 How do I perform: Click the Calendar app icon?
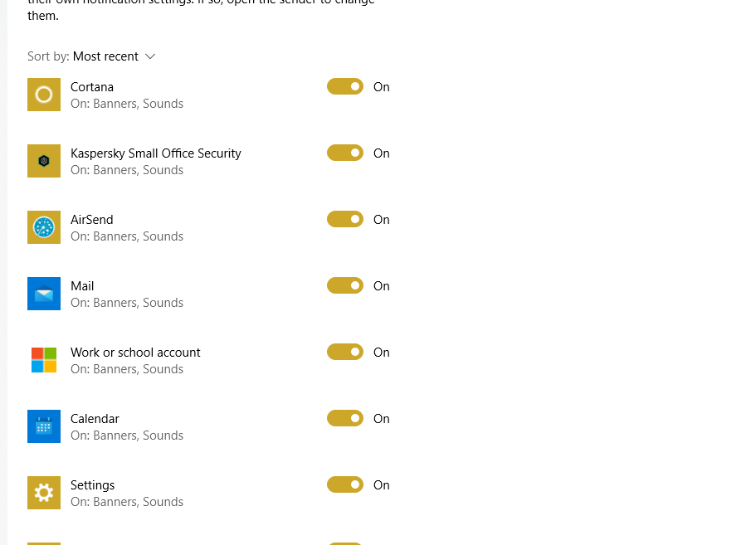click(x=44, y=426)
